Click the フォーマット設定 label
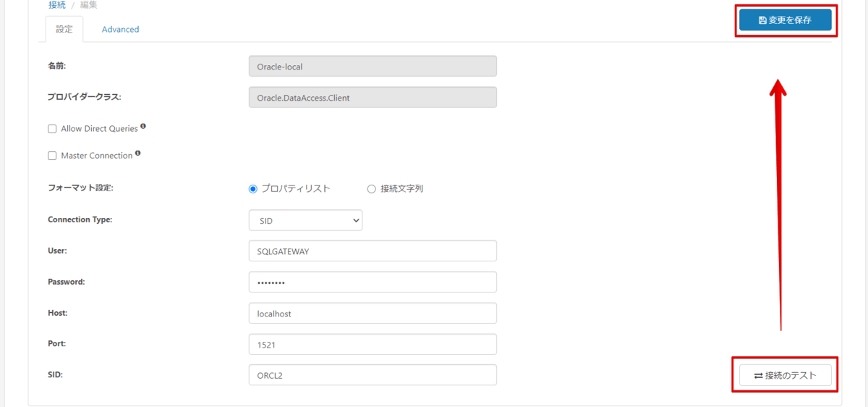This screenshot has height=407, width=868. point(80,188)
